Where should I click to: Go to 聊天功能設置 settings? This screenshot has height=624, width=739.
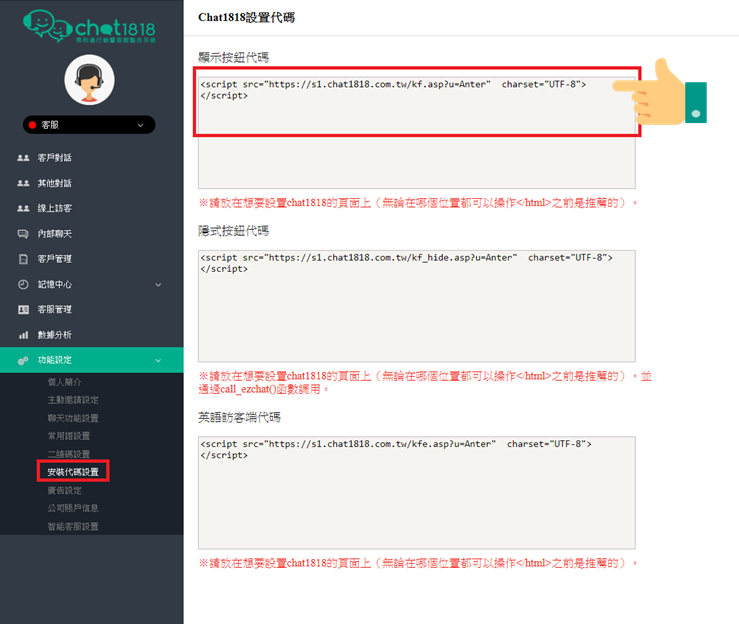[x=73, y=418]
